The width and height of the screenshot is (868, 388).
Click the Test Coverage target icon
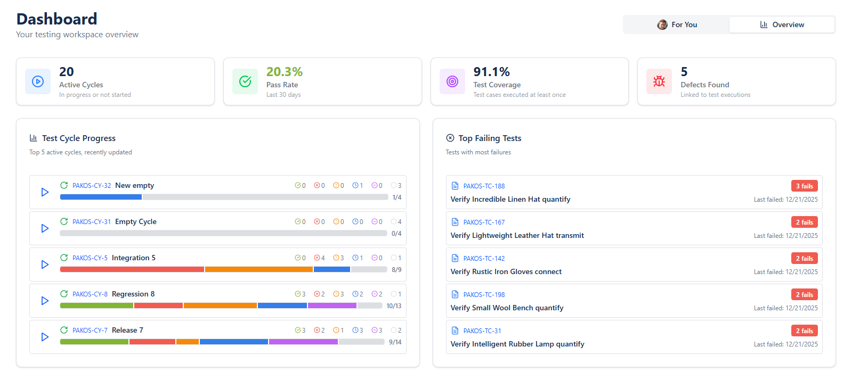pyautogui.click(x=452, y=81)
